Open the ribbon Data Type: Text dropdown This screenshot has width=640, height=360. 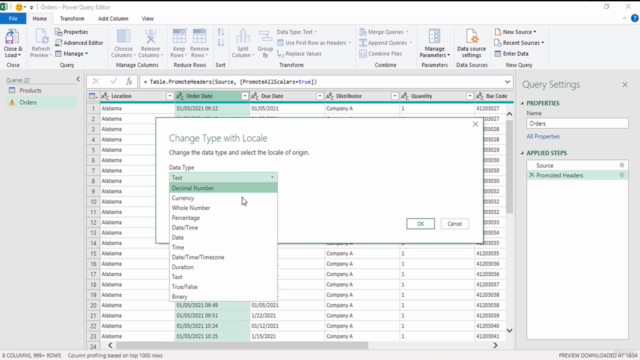coord(297,32)
